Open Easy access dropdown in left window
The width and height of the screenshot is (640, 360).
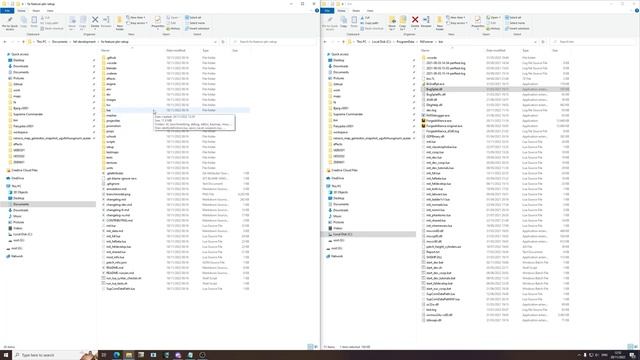[137, 23]
